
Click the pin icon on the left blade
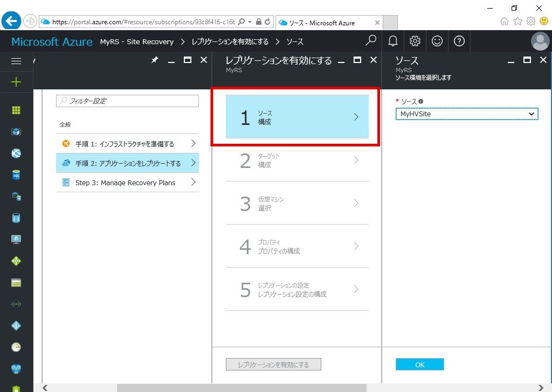point(154,60)
